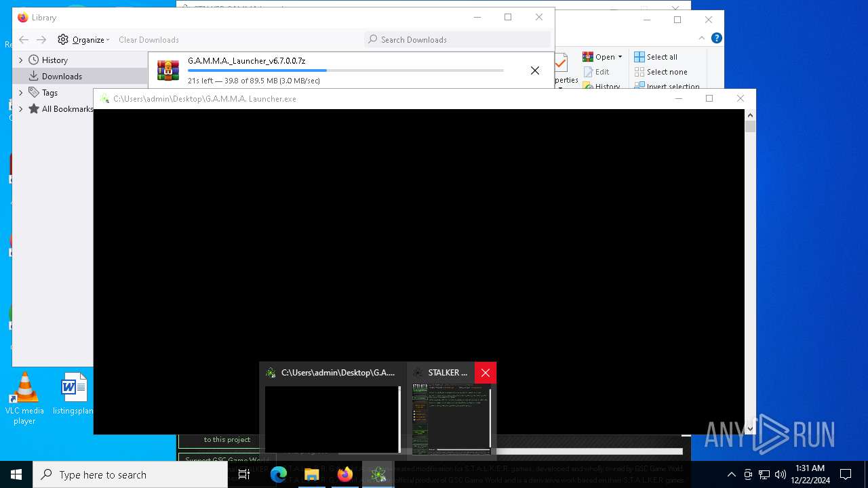868x488 pixels.
Task: Open the VLC media player desktop shortcut
Action: click(24, 399)
